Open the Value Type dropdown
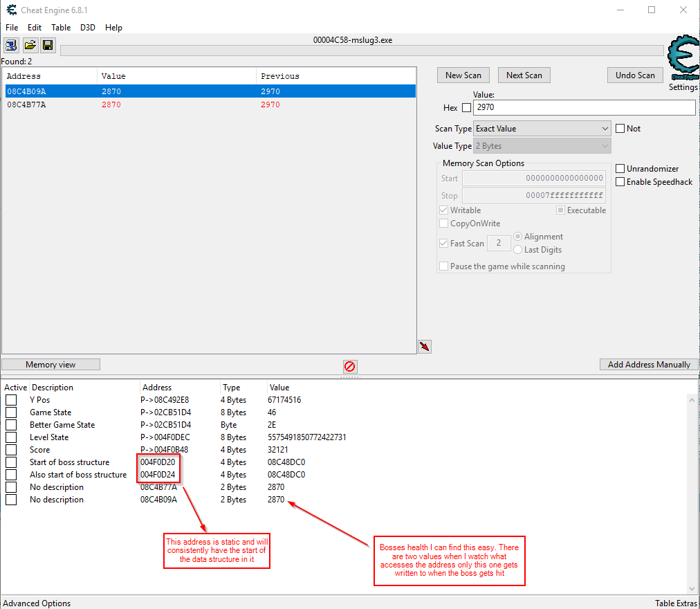Image resolution: width=700 pixels, height=609 pixels. [x=542, y=145]
